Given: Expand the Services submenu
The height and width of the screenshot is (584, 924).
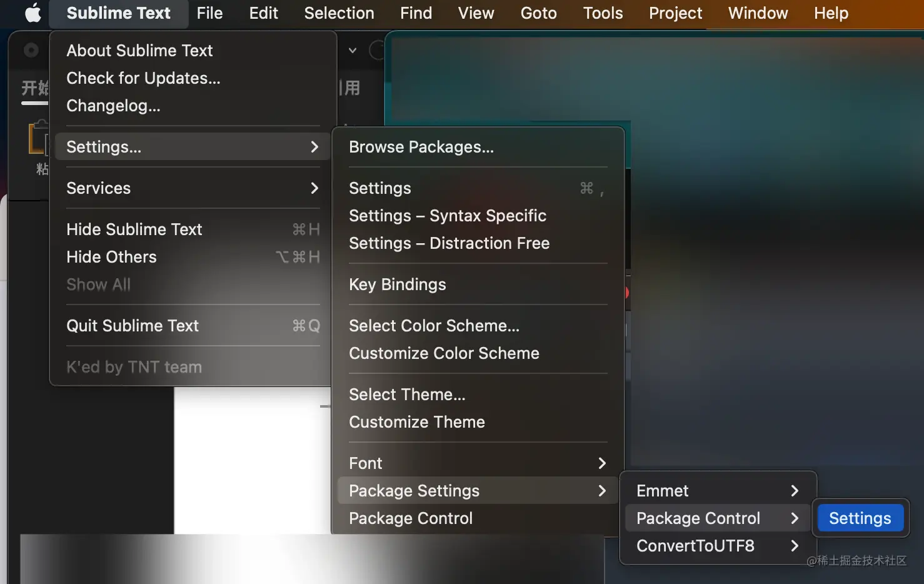Looking at the screenshot, I should click(193, 188).
